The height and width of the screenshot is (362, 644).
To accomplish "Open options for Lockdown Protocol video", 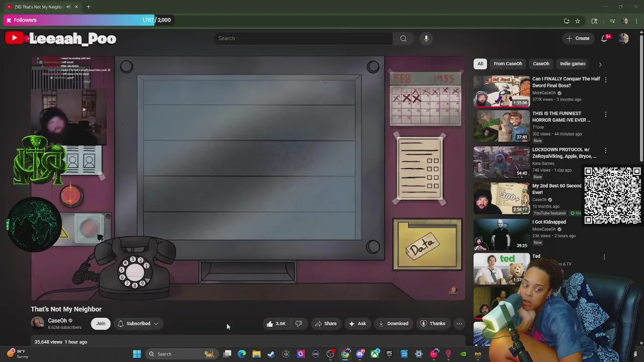I will coord(605,150).
